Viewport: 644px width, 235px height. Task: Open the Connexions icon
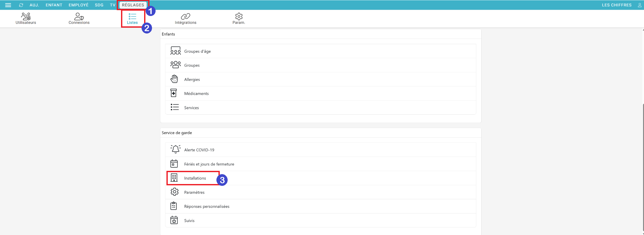79,17
